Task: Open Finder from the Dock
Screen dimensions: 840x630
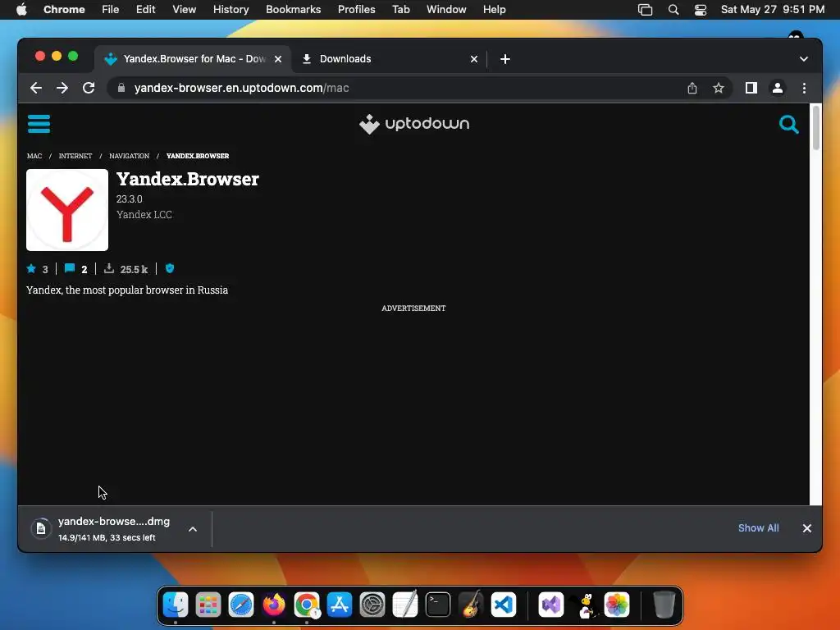Action: [x=176, y=605]
